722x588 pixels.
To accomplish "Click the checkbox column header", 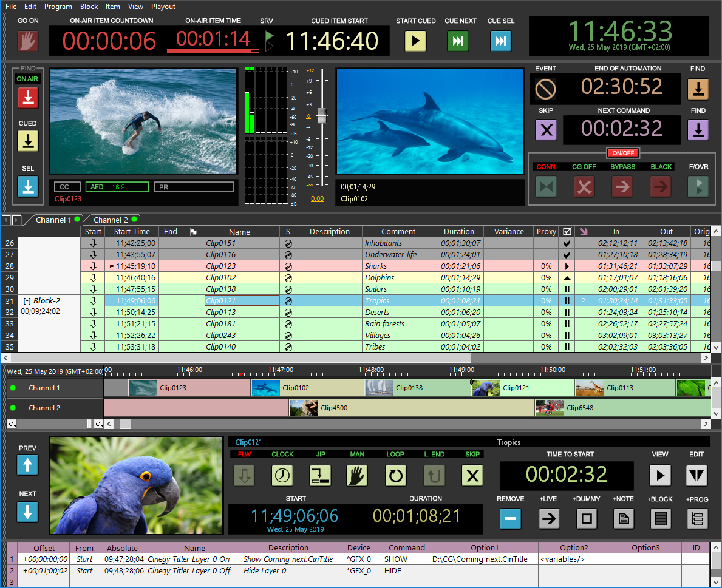I will pyautogui.click(x=567, y=231).
